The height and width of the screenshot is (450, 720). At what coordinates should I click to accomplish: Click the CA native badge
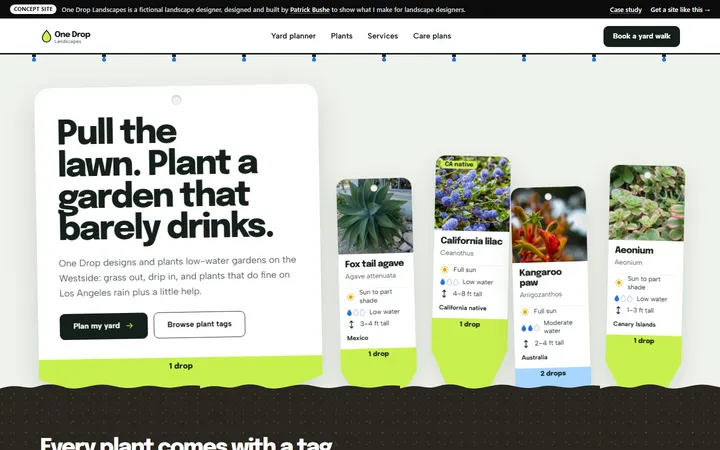[459, 164]
